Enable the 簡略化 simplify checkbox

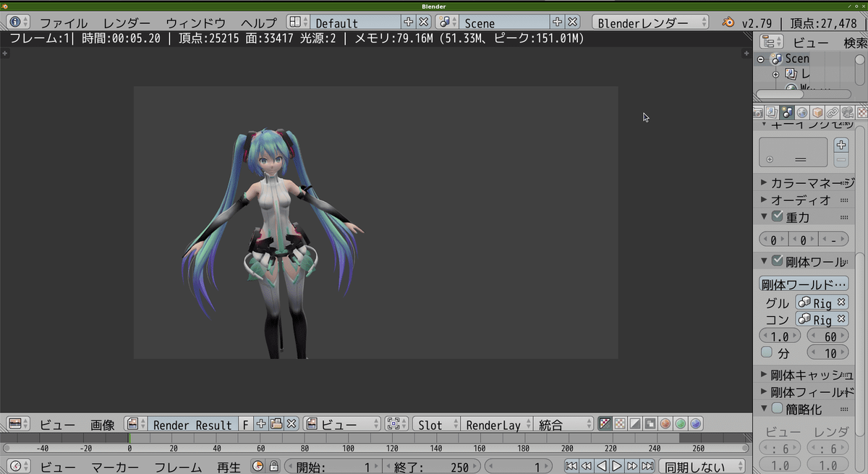778,408
